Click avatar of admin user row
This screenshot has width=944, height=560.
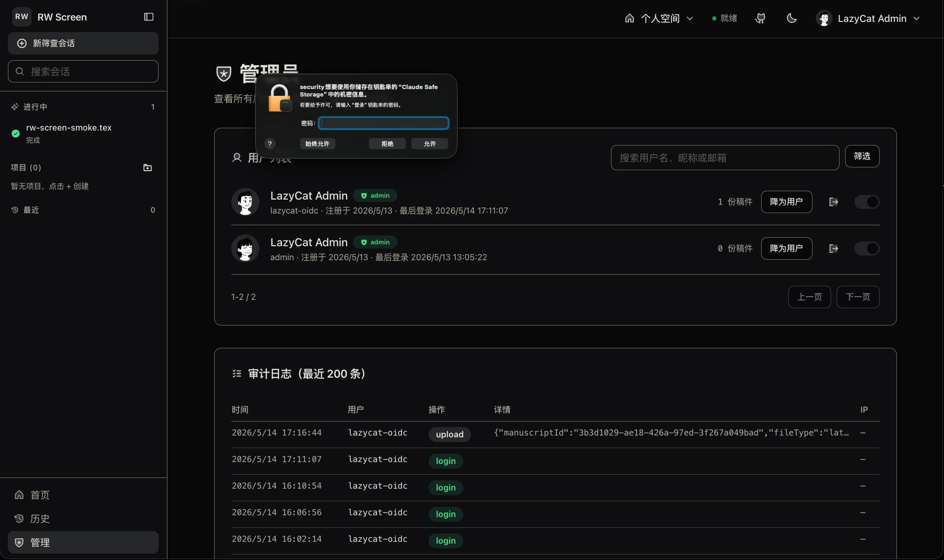(x=245, y=249)
